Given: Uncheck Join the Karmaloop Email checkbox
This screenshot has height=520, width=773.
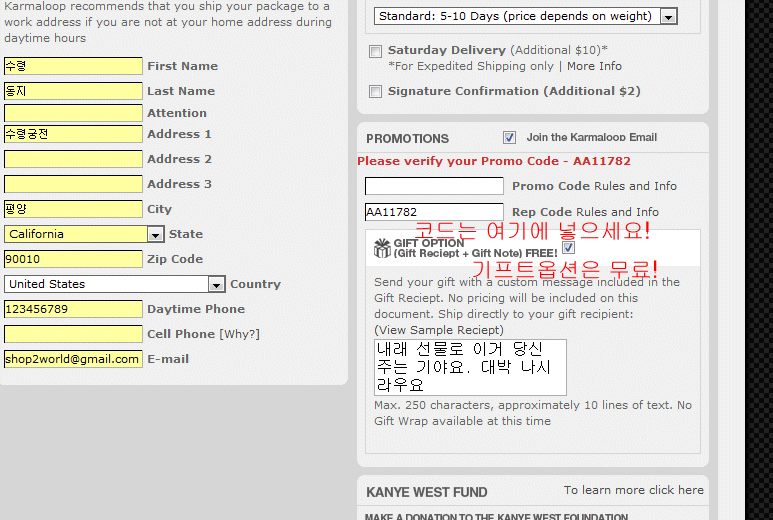Looking at the screenshot, I should pyautogui.click(x=509, y=138).
